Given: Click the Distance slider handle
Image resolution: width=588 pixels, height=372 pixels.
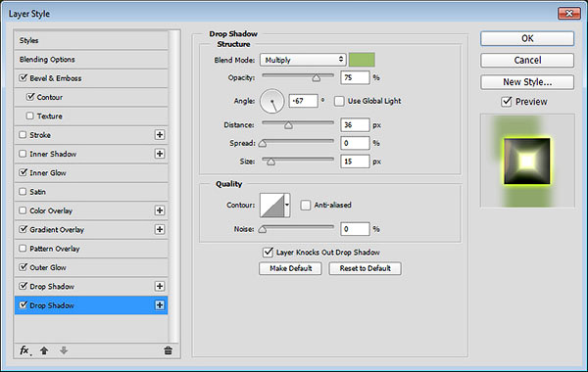Looking at the screenshot, I should (x=288, y=125).
